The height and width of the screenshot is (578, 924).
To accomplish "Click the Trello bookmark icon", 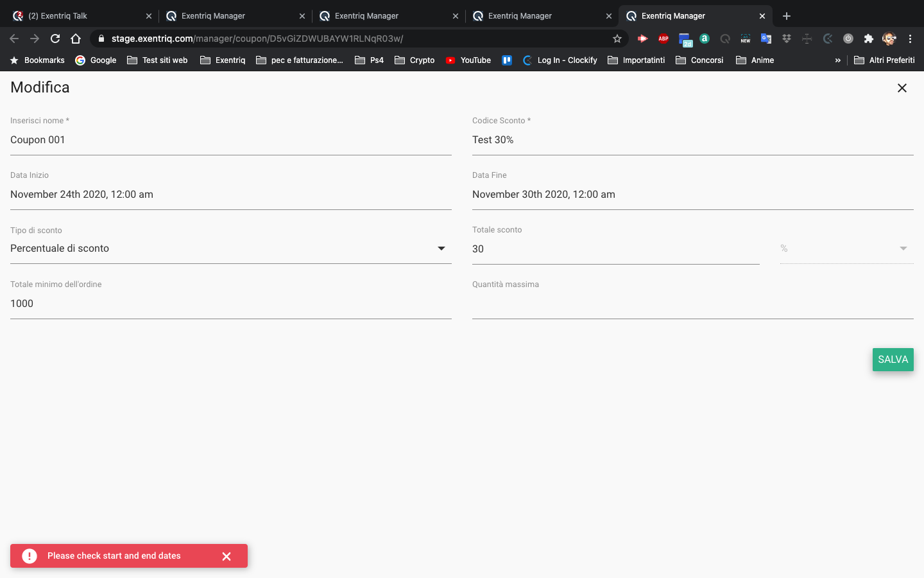I will 507,60.
